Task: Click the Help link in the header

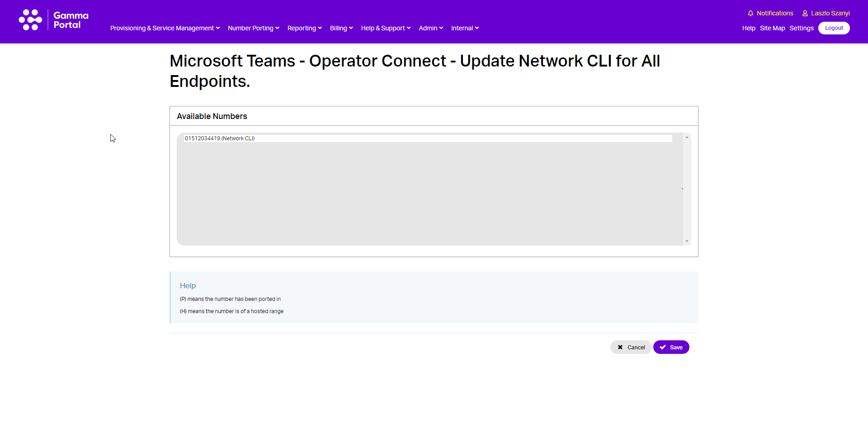Action: 749,28
